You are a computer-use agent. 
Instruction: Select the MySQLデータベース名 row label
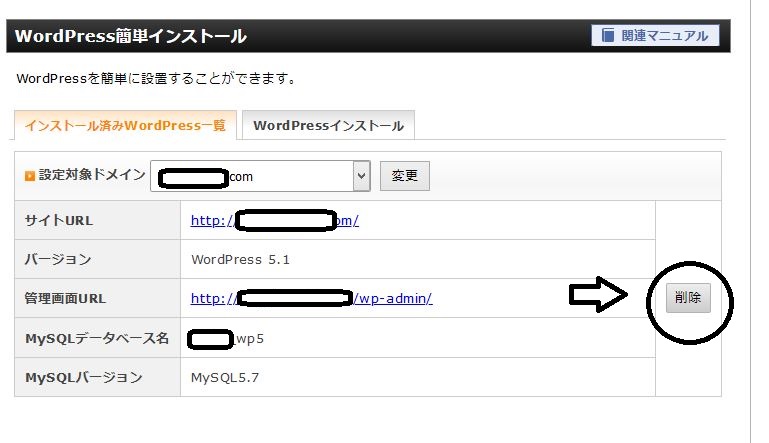[96, 338]
